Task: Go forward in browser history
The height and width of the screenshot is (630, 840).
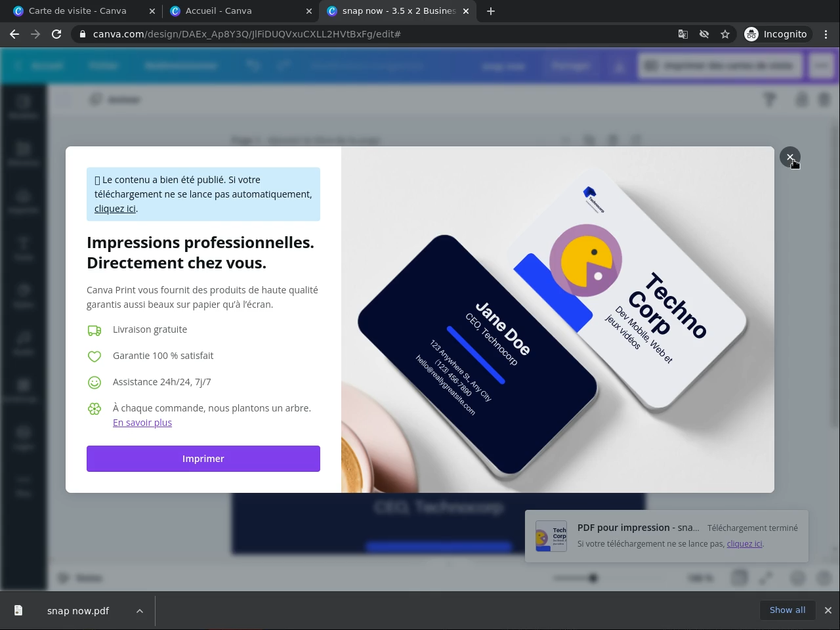Action: [x=35, y=34]
